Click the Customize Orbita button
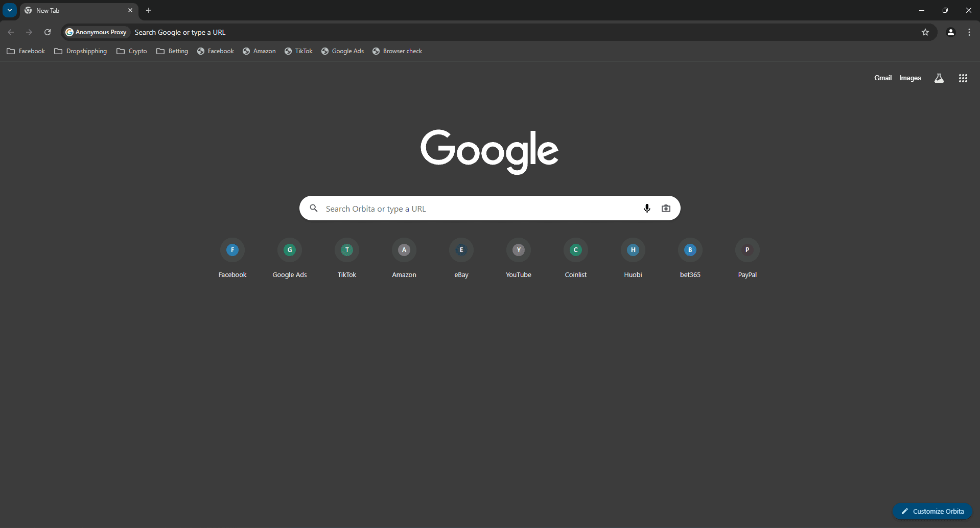The height and width of the screenshot is (528, 980). [x=932, y=511]
